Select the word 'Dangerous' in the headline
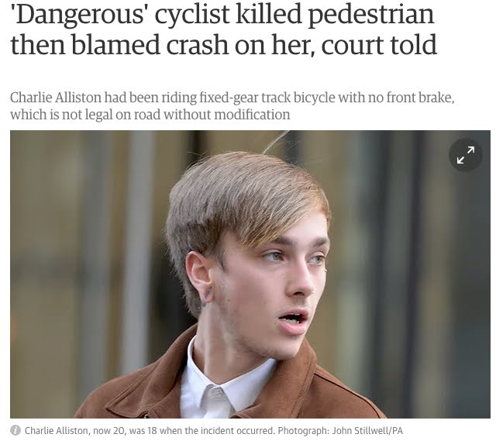Screen dimensions: 496x448 point(77,14)
